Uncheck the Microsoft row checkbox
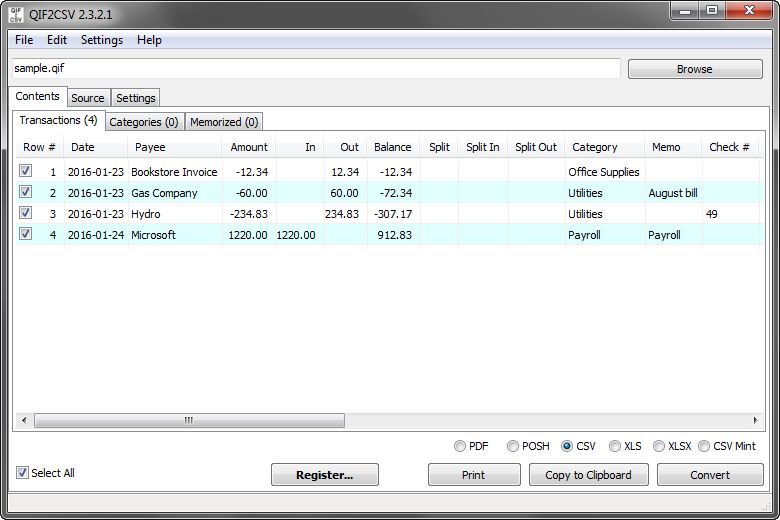This screenshot has height=520, width=780. (25, 233)
